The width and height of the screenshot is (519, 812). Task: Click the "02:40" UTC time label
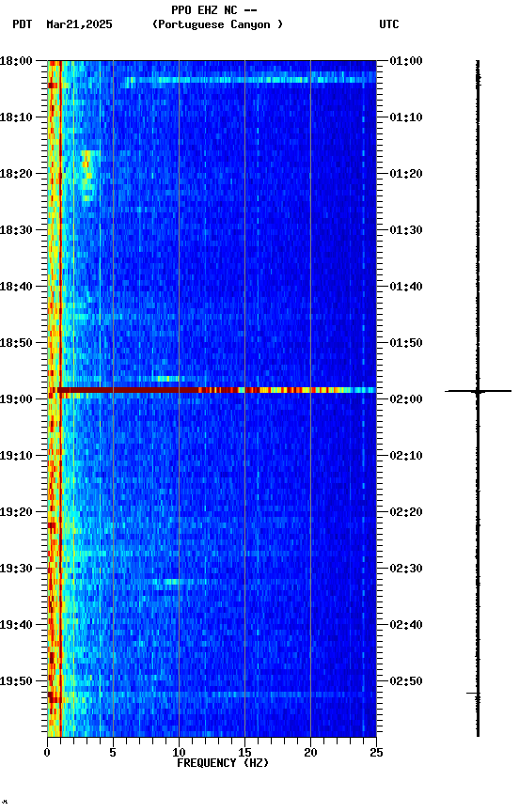click(x=406, y=625)
